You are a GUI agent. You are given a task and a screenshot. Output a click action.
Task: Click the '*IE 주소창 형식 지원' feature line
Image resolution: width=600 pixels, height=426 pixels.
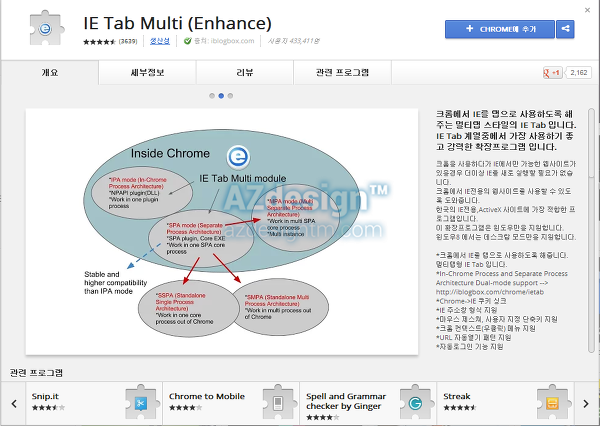[466, 310]
